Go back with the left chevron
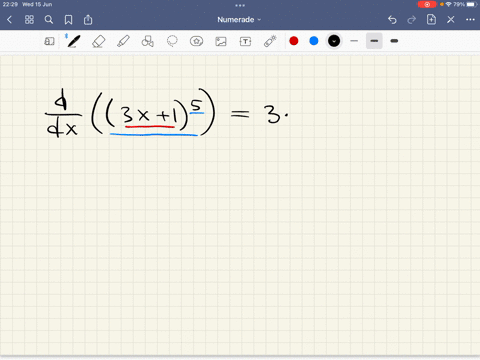The height and width of the screenshot is (360, 480). coord(9,20)
